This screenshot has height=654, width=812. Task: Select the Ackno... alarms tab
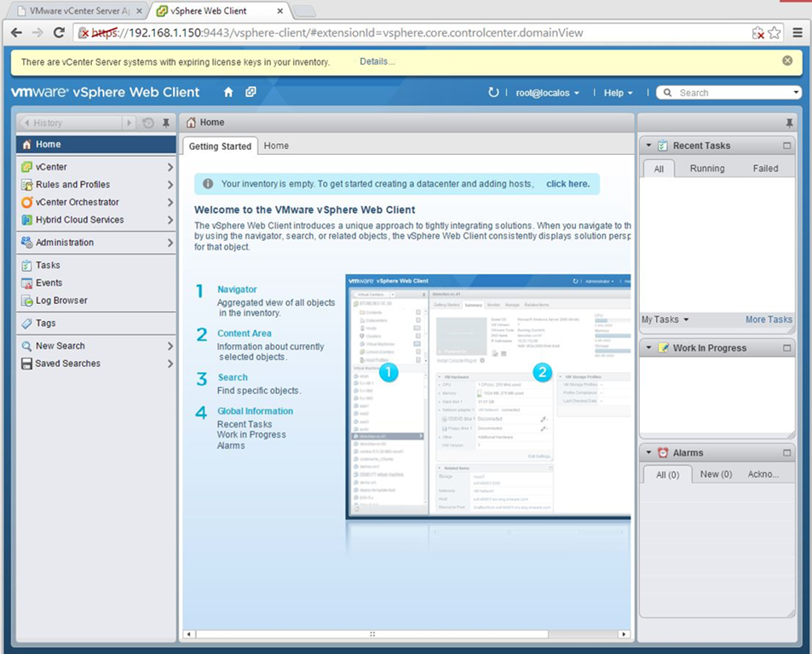point(763,474)
